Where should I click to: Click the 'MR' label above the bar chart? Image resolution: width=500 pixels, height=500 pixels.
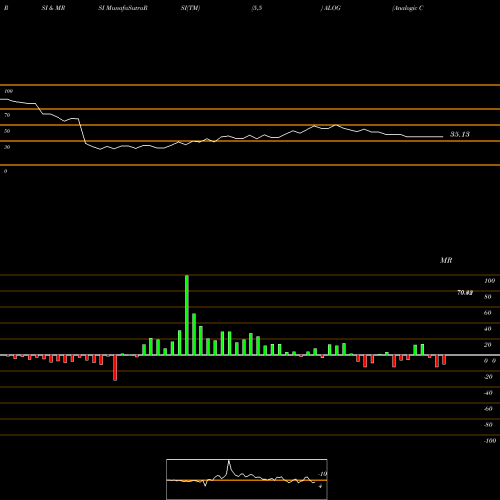point(446,260)
